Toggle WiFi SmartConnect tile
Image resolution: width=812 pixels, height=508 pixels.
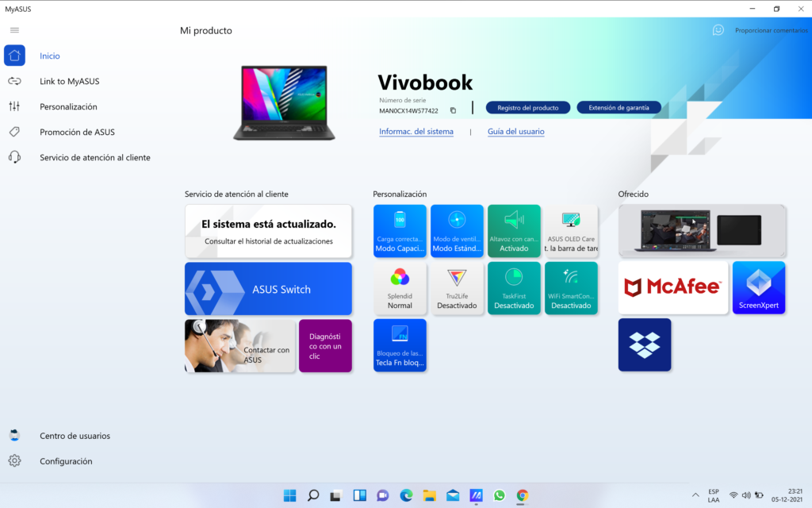(571, 288)
